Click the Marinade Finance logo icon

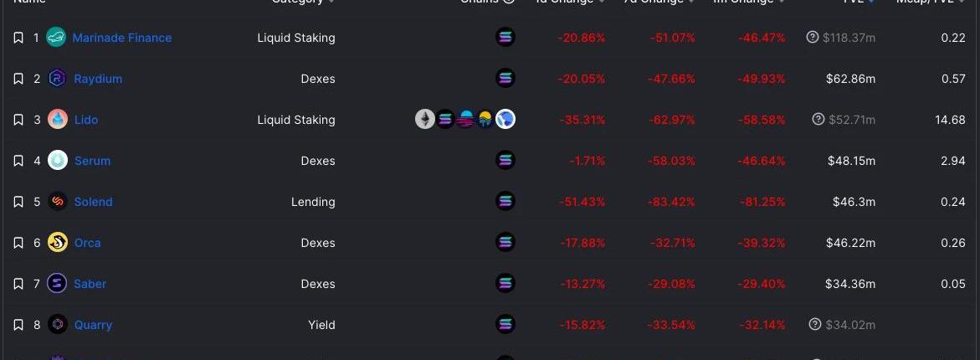[x=57, y=38]
